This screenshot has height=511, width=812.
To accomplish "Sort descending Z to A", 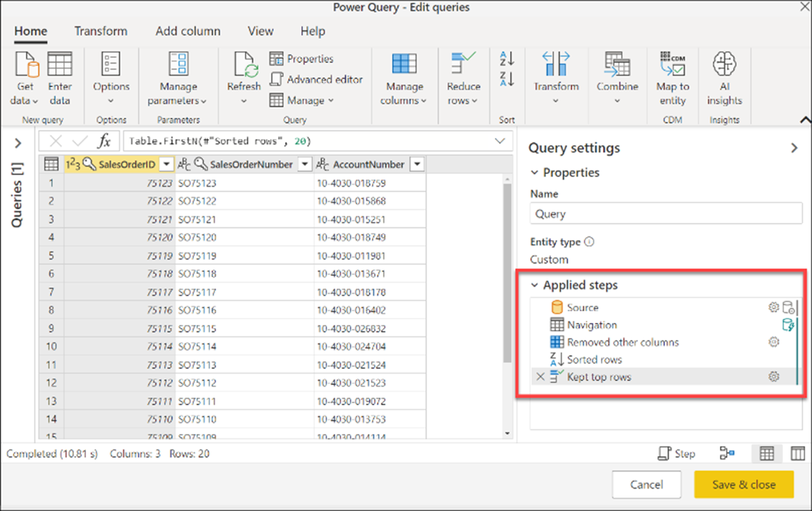I will (x=507, y=78).
